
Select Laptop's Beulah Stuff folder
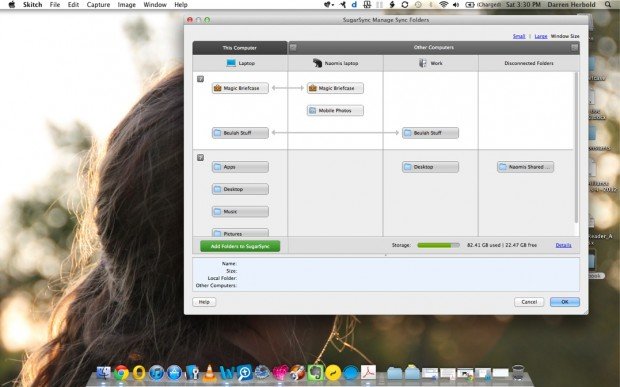(x=240, y=133)
